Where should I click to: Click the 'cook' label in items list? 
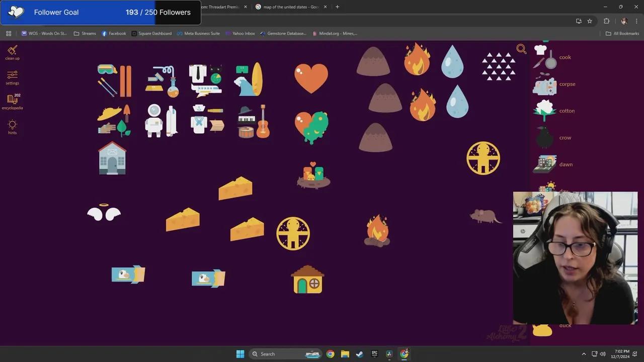point(565,57)
